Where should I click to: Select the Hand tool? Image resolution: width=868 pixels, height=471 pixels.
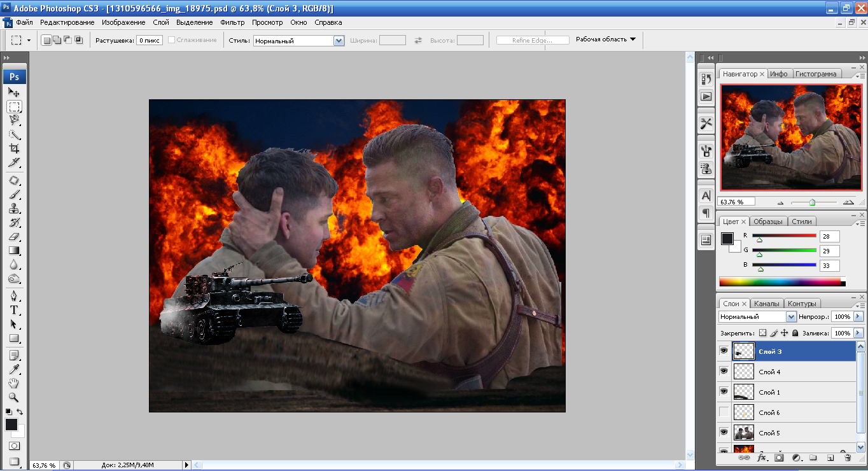click(14, 383)
